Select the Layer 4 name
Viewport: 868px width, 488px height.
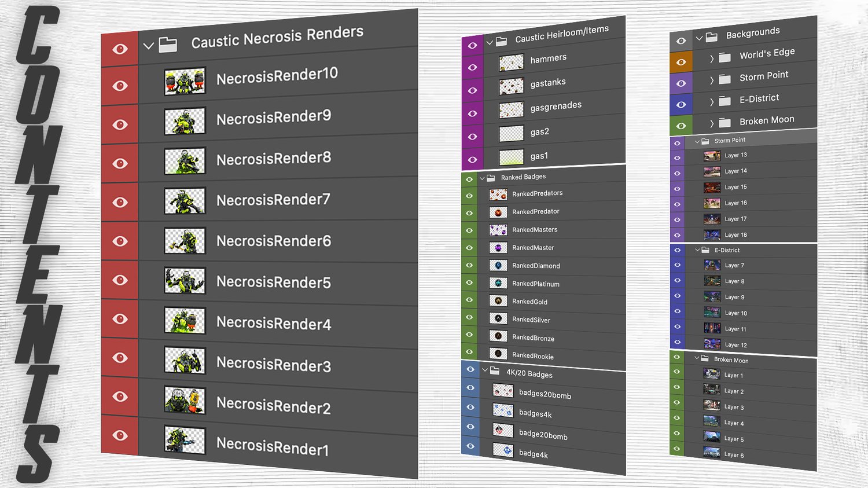[734, 423]
